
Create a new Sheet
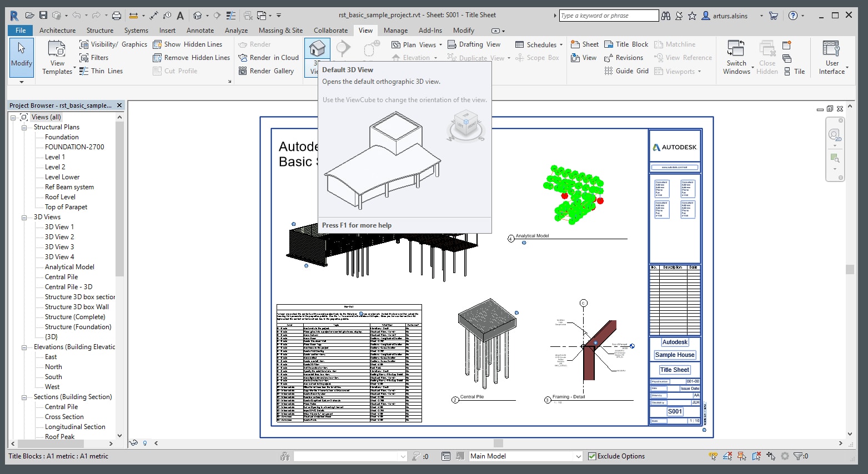[x=585, y=44]
